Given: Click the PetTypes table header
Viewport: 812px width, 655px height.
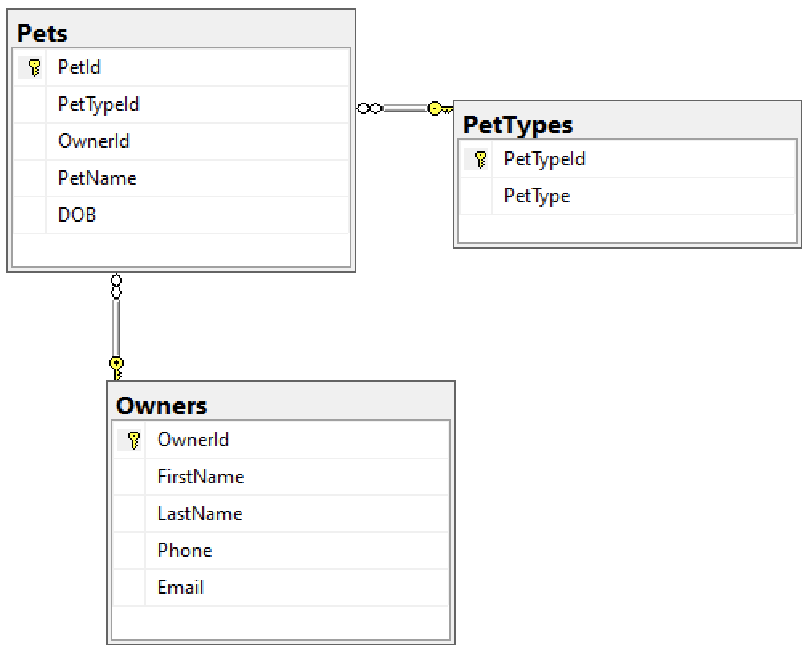Looking at the screenshot, I should coord(626,124).
